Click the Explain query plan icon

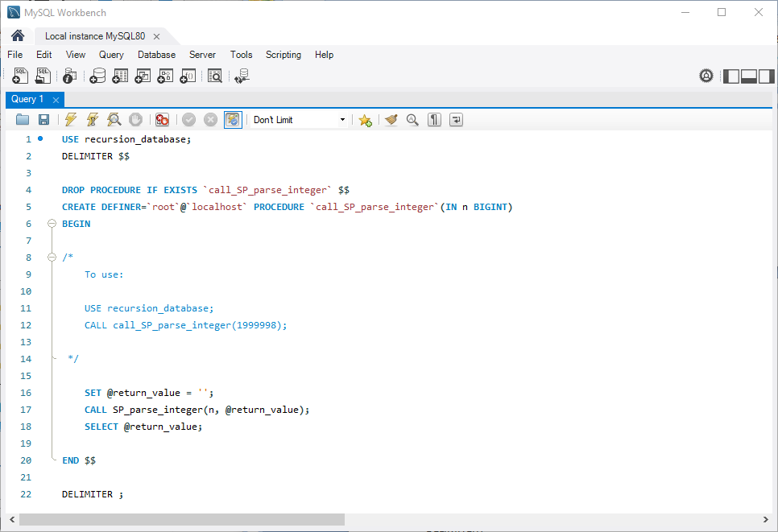pos(114,120)
